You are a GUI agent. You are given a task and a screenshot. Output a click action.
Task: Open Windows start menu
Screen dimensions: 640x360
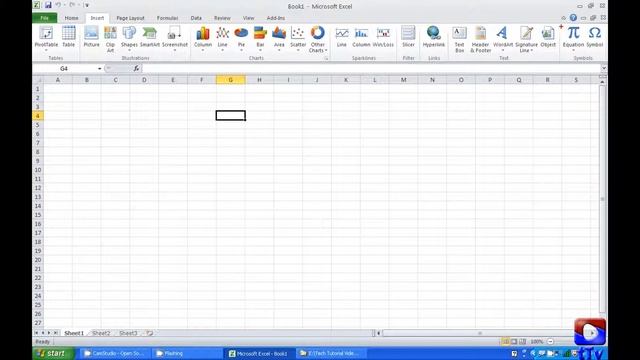click(x=53, y=353)
